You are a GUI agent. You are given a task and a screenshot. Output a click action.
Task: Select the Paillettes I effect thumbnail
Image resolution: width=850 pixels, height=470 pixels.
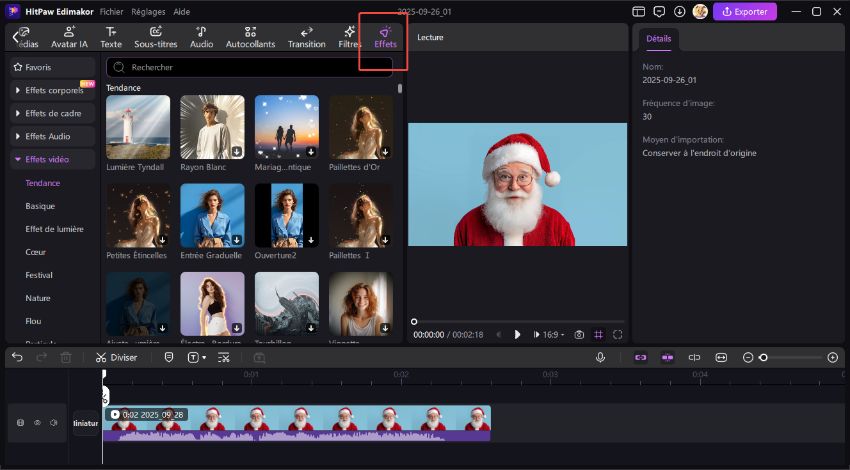(x=361, y=215)
